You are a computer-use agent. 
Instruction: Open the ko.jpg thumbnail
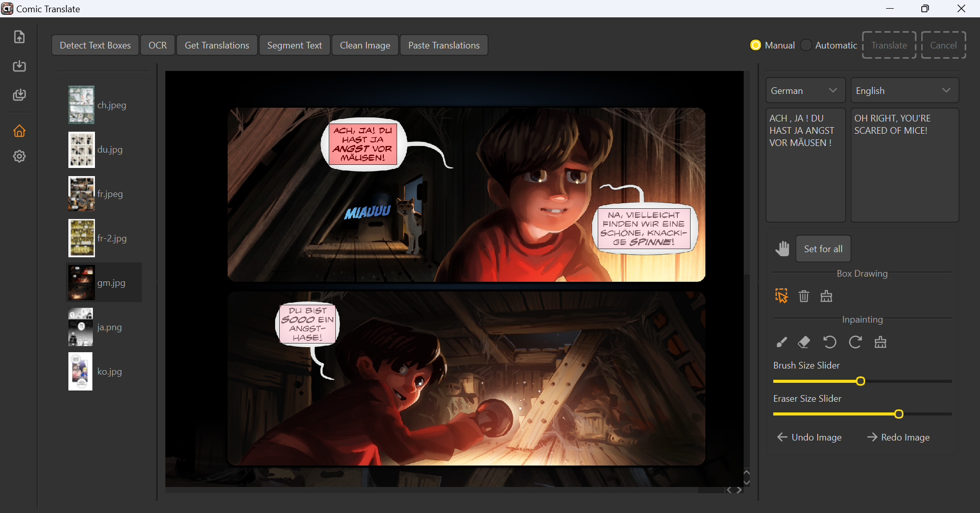click(x=80, y=371)
